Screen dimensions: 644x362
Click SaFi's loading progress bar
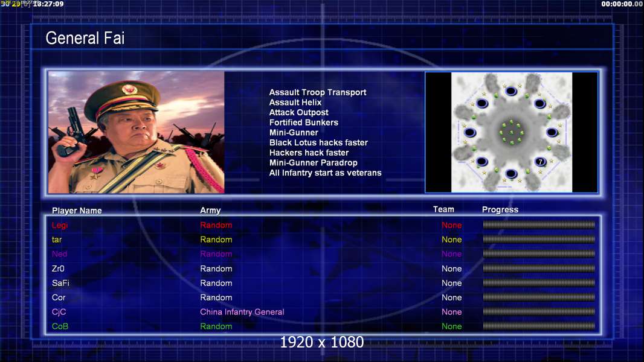tap(539, 282)
